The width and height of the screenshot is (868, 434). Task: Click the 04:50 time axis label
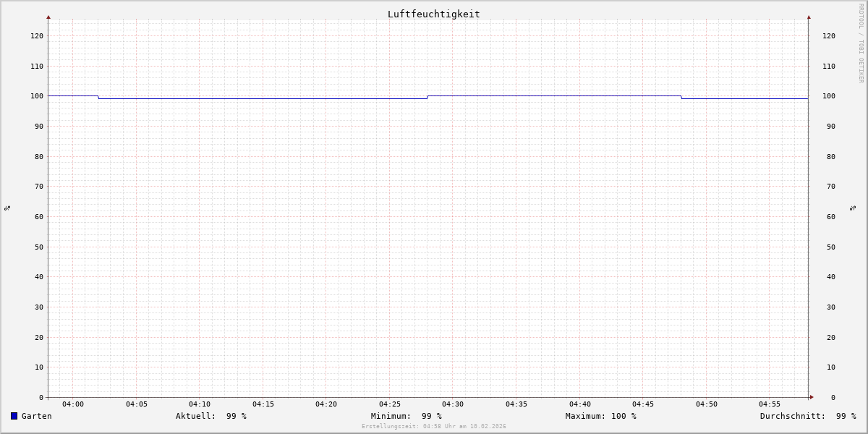coord(707,404)
